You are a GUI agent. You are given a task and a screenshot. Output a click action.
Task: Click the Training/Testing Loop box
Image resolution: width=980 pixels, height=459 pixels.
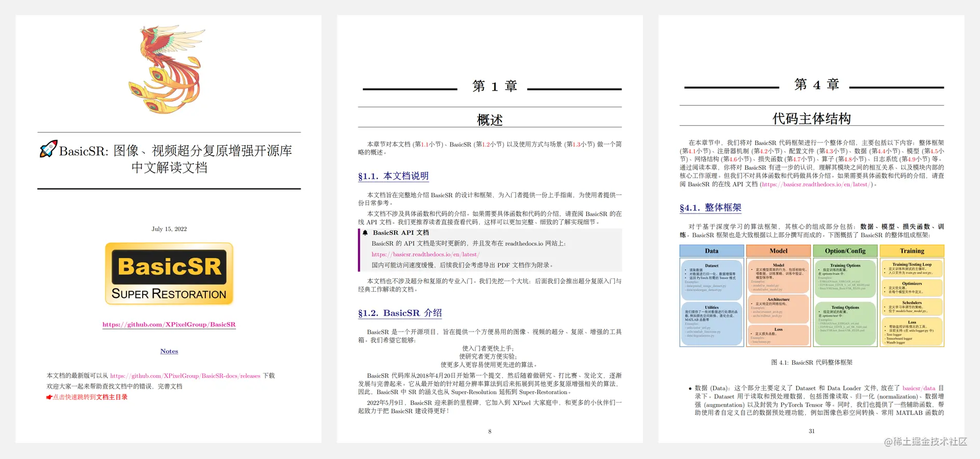(x=912, y=268)
